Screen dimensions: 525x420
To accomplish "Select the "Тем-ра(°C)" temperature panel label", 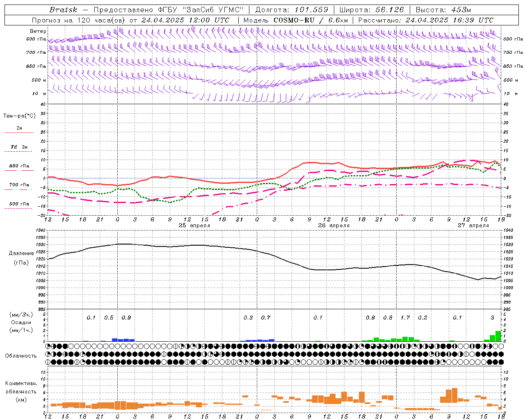I will coord(20,116).
